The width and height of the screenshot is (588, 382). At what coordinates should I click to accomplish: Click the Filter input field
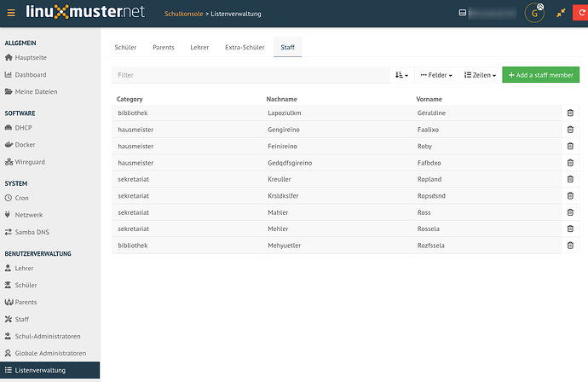[251, 75]
